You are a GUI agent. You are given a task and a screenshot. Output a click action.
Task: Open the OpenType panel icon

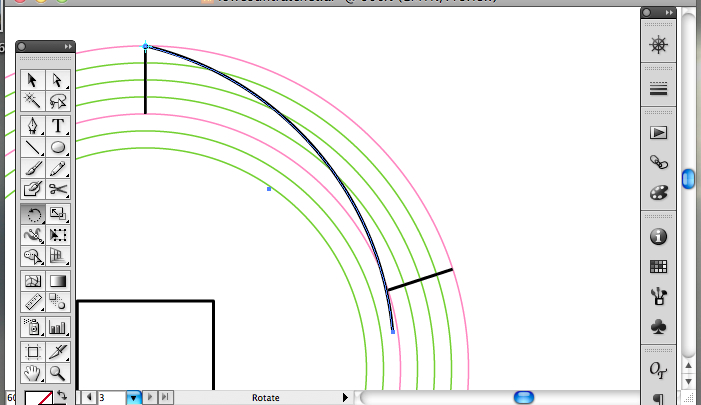pyautogui.click(x=659, y=370)
